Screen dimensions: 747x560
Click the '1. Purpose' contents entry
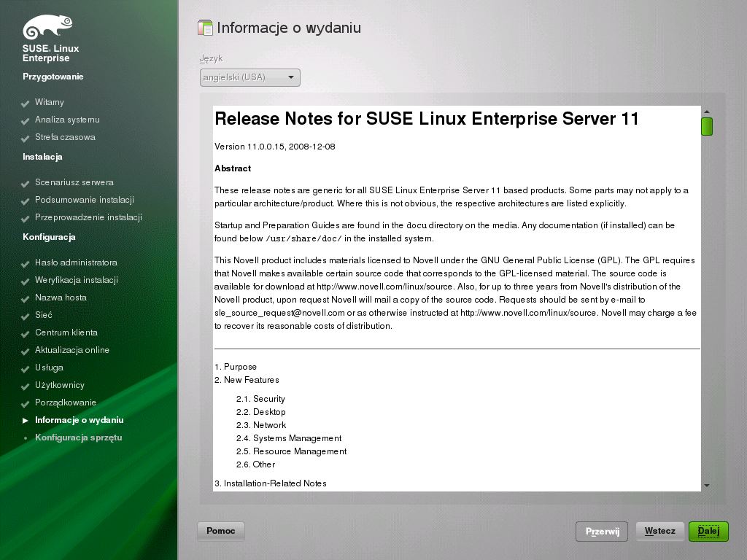point(236,367)
